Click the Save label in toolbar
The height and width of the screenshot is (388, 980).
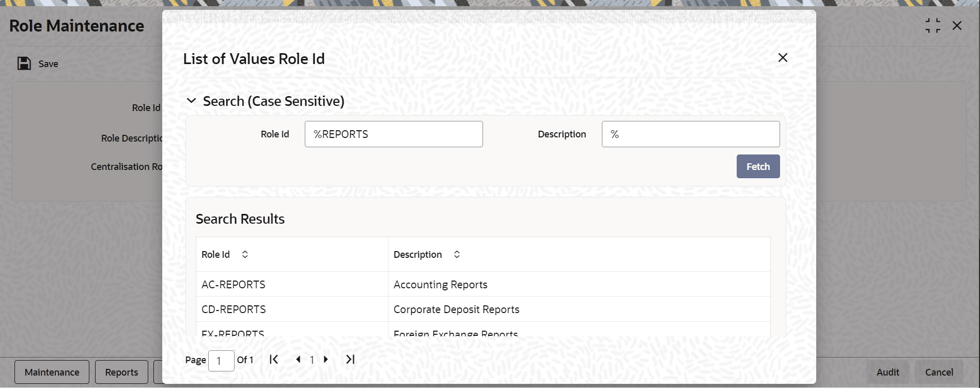coord(48,64)
